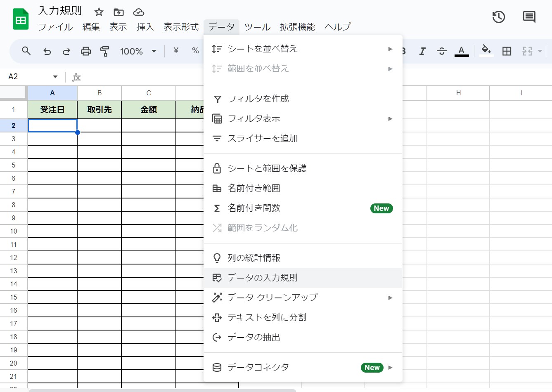Toggle italic formatting
The width and height of the screenshot is (552, 392).
(x=422, y=51)
